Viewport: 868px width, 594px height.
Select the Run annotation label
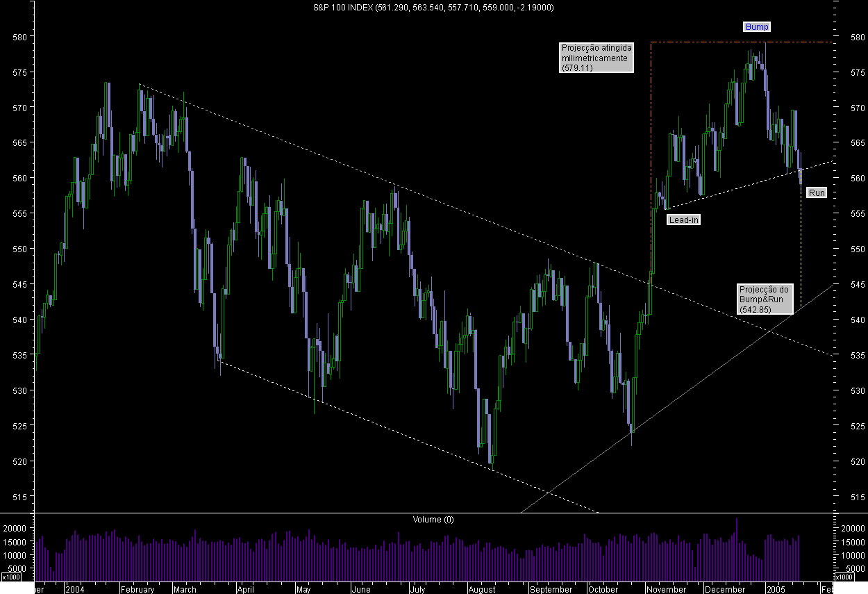coord(817,192)
